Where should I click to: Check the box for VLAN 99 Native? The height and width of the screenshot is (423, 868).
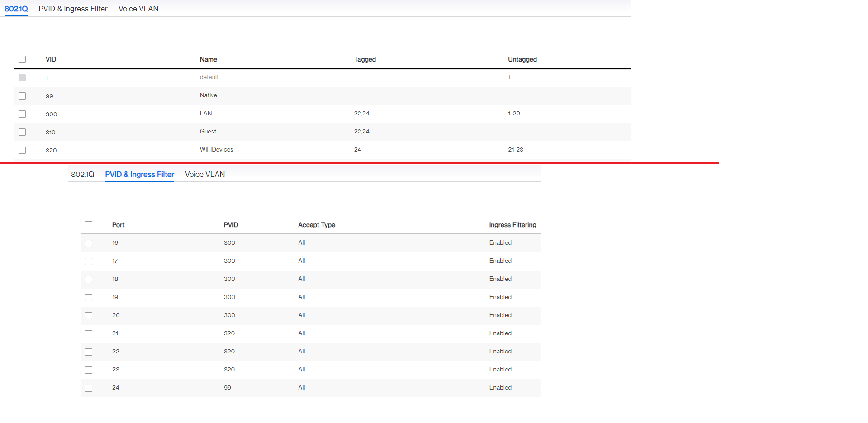tap(22, 96)
